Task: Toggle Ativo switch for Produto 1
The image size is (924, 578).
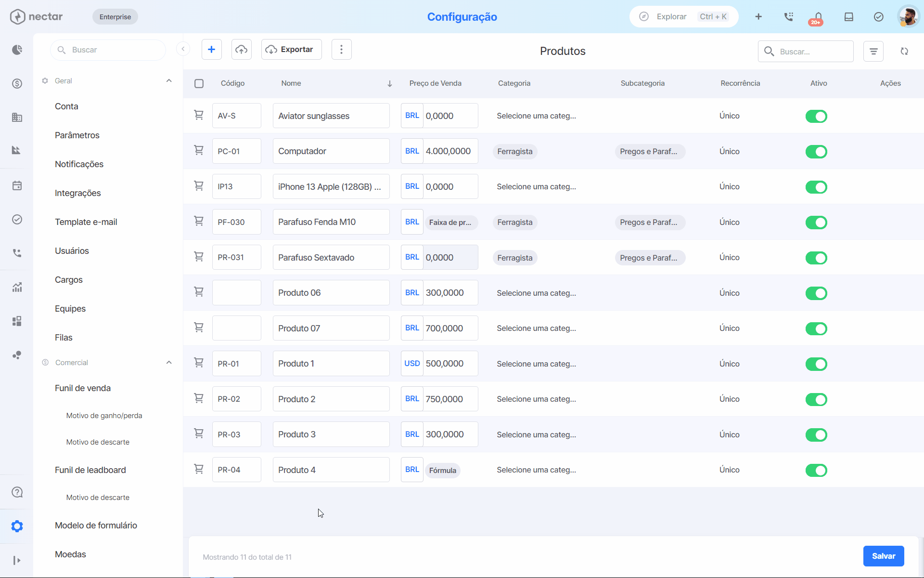Action: click(x=816, y=364)
